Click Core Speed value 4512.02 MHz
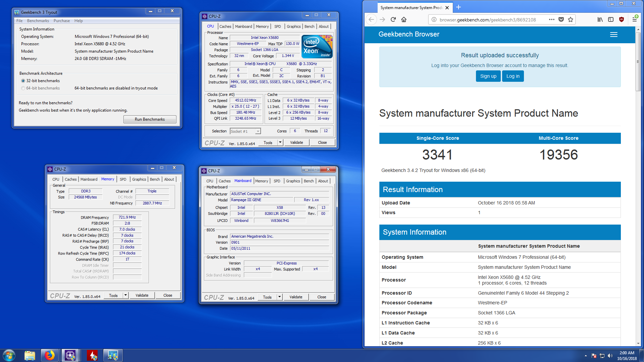This screenshot has height=362, width=644. (x=246, y=101)
